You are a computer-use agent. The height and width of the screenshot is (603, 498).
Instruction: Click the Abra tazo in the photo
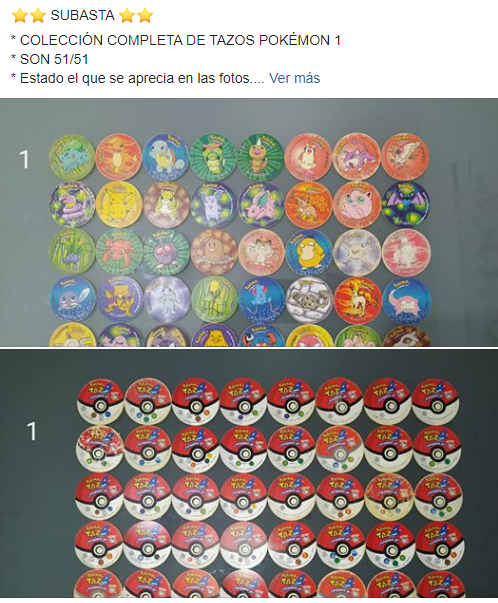(120, 300)
